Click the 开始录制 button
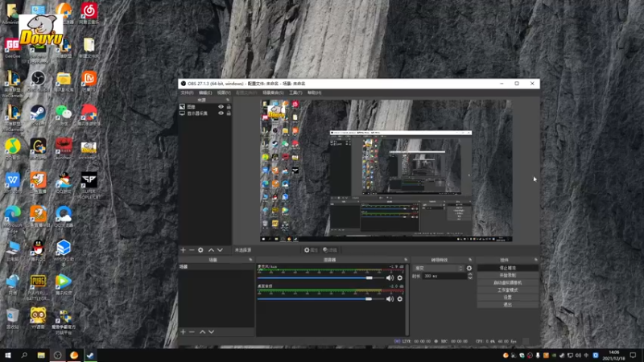Screen dimensions: 644x362 507,275
